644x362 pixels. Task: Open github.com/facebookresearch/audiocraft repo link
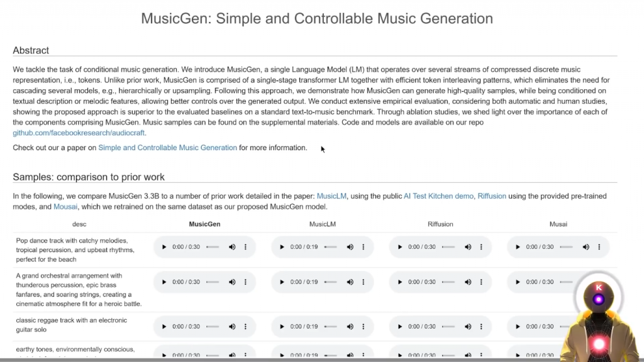point(79,133)
